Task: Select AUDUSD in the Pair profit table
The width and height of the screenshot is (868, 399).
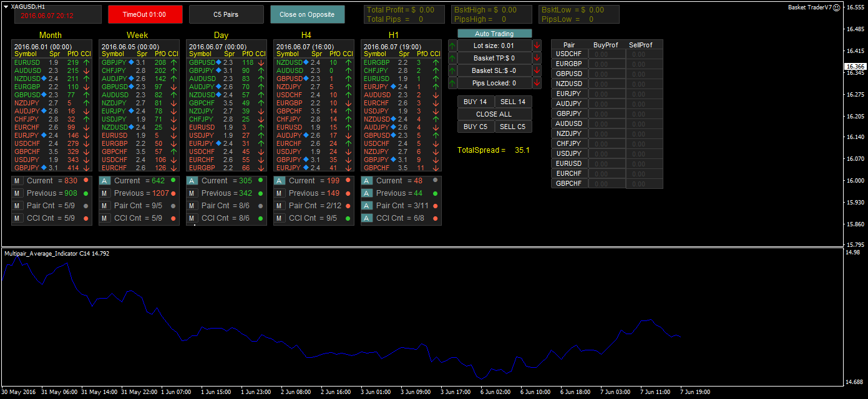Action: [569, 124]
